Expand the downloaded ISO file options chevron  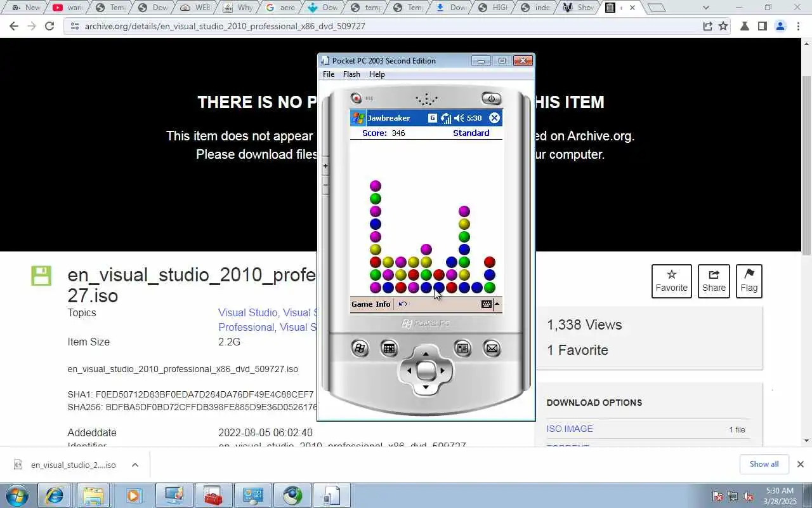[x=135, y=465]
